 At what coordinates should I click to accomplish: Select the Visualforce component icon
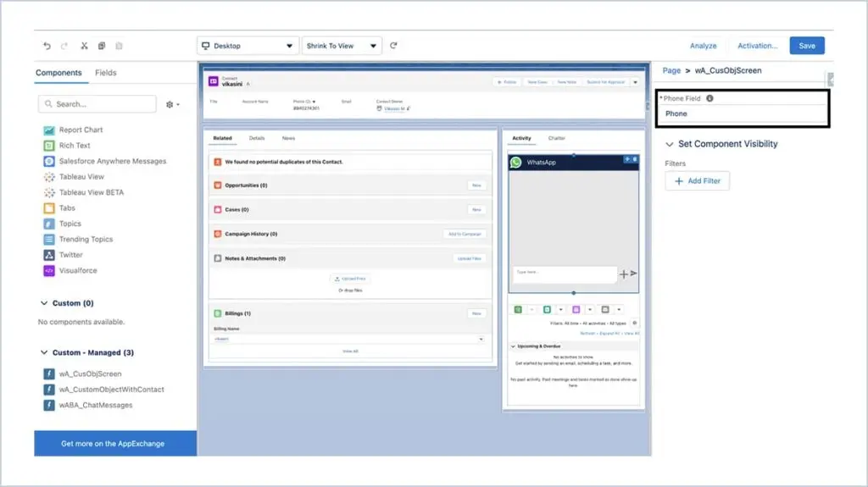click(49, 271)
